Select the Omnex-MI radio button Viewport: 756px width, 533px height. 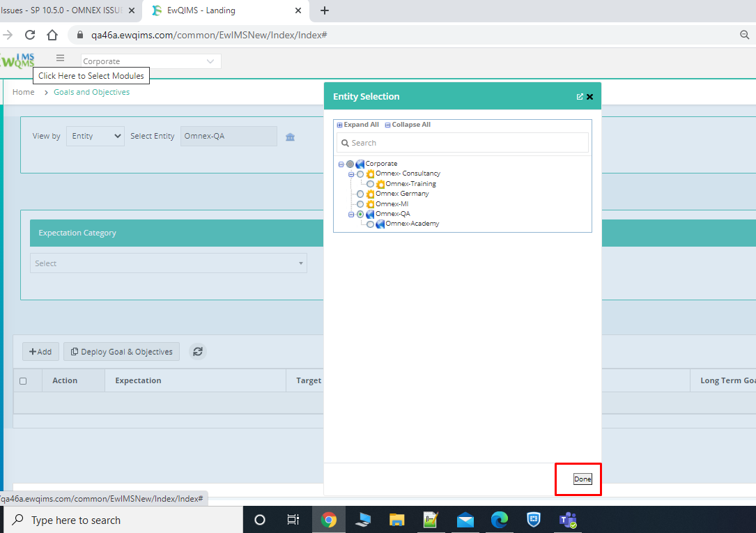tap(360, 204)
